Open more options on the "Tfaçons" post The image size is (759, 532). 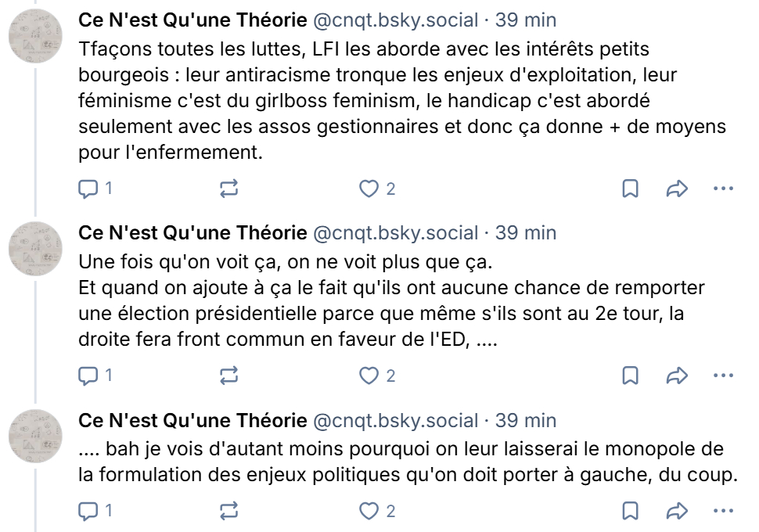point(723,189)
